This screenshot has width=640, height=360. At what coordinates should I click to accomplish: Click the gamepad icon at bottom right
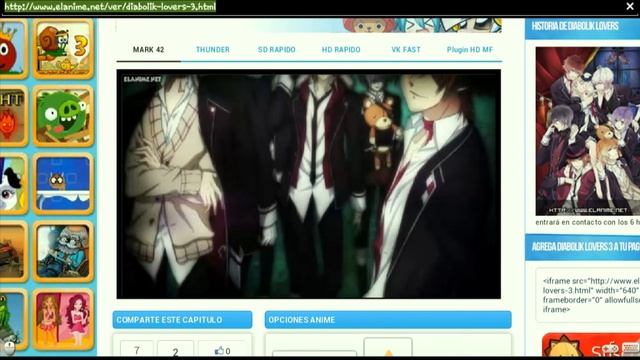point(611,349)
